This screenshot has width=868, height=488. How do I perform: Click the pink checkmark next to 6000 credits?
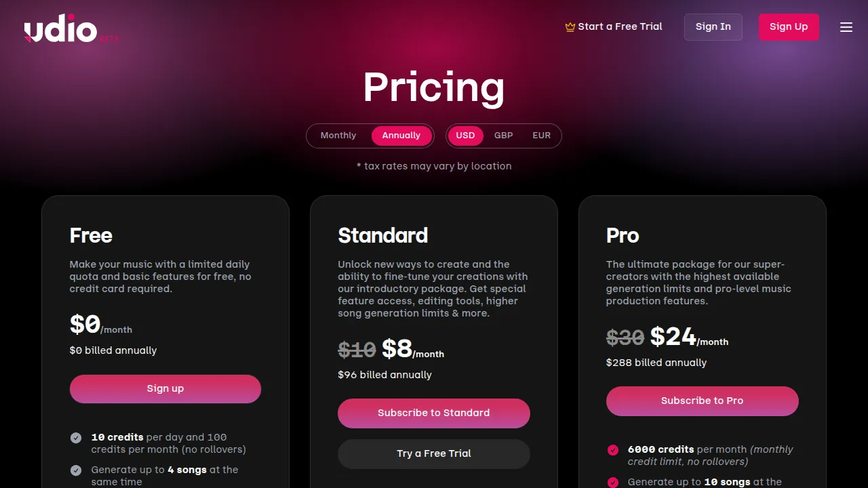(x=613, y=450)
